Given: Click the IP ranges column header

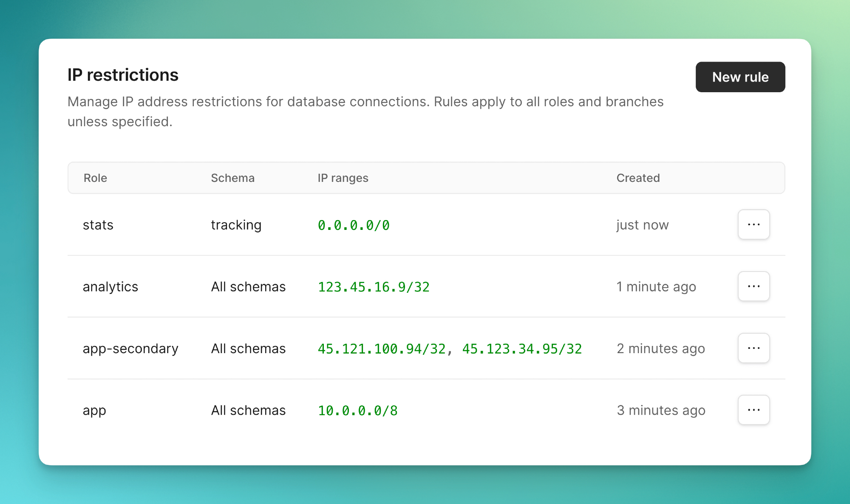Looking at the screenshot, I should [343, 178].
